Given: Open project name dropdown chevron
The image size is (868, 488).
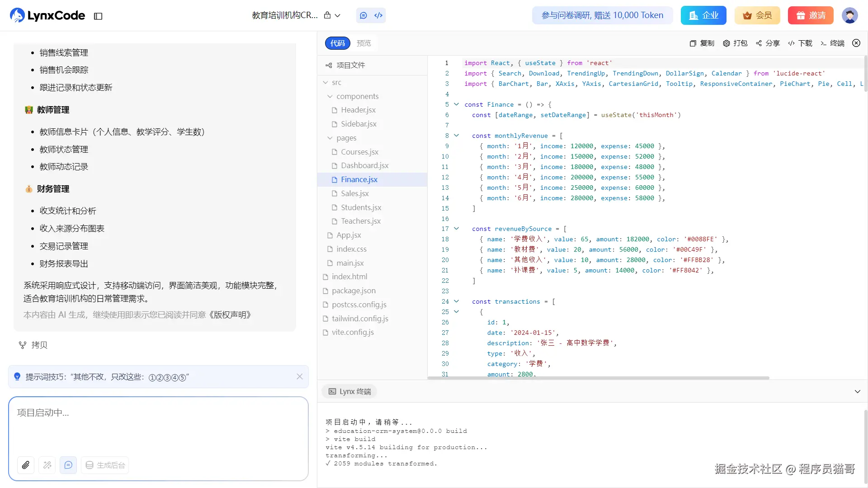Looking at the screenshot, I should click(x=337, y=15).
